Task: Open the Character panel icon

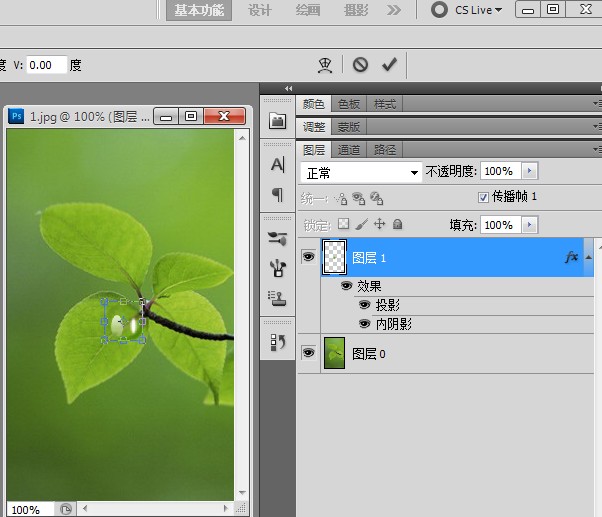Action: pos(278,165)
